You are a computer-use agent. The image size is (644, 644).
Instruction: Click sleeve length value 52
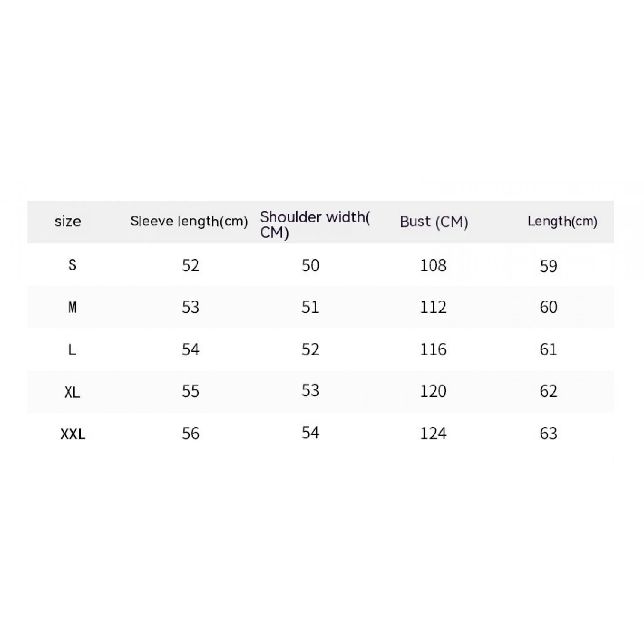191,266
